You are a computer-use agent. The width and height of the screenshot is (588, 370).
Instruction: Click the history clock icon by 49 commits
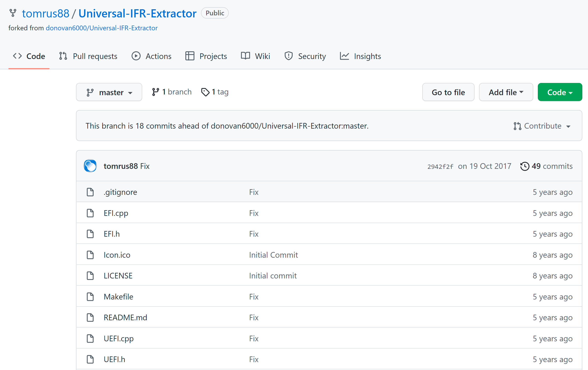point(524,166)
